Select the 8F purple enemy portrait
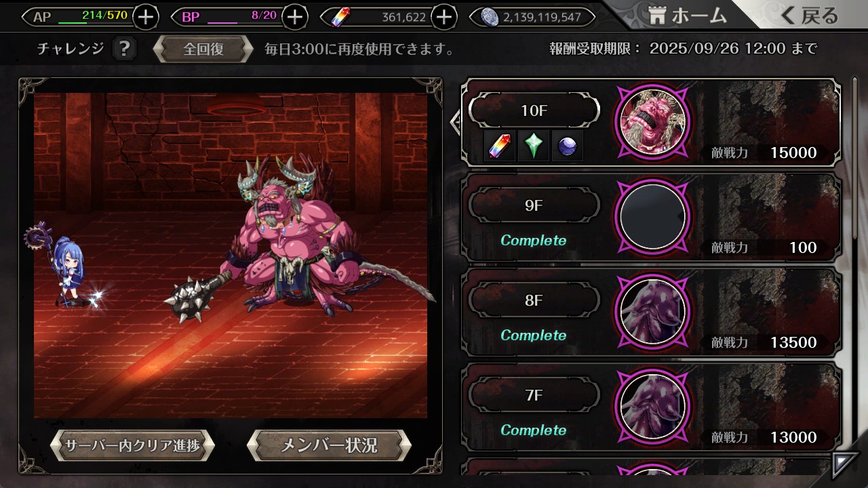 point(653,312)
